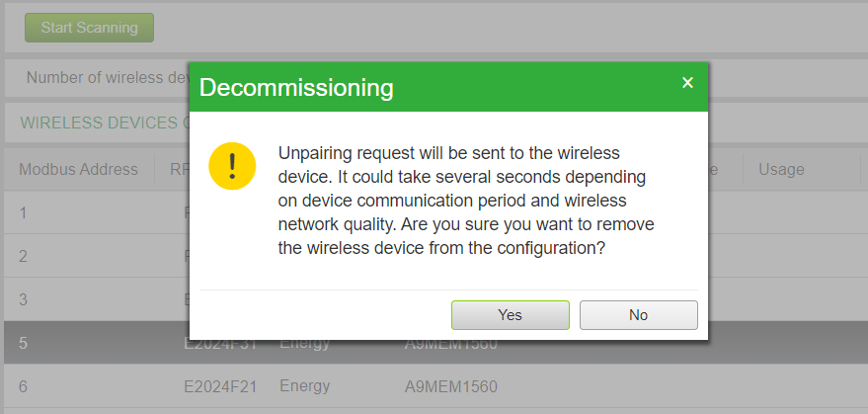Sort by the Modbus Address column header
Screen dimensions: 868x414
[79, 169]
